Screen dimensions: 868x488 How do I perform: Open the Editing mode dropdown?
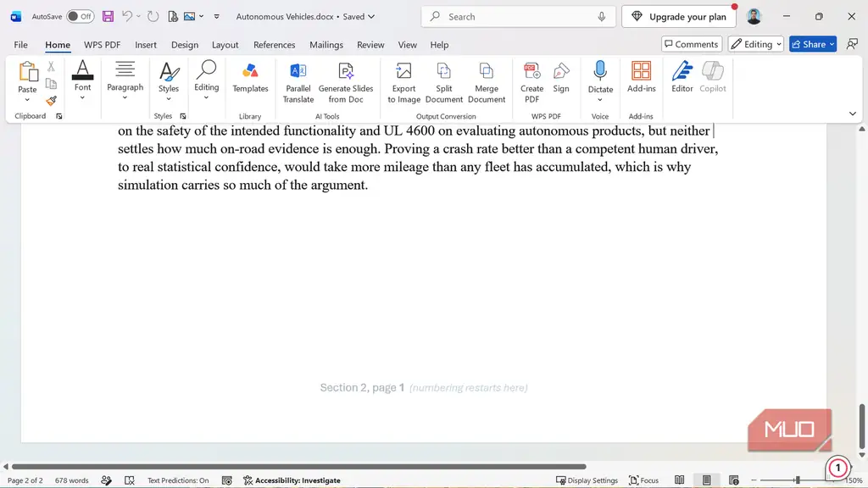coord(755,44)
